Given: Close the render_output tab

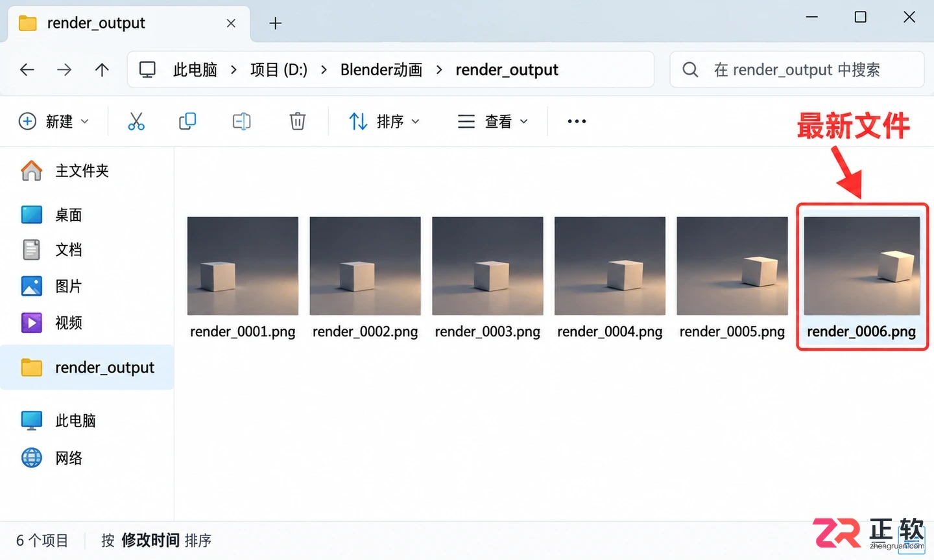Looking at the screenshot, I should click(231, 23).
